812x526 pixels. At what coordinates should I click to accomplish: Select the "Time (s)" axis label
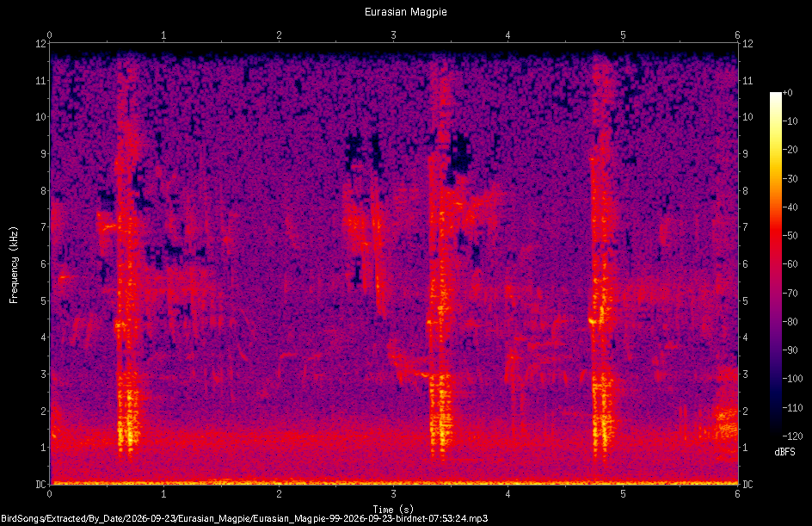[x=393, y=509]
